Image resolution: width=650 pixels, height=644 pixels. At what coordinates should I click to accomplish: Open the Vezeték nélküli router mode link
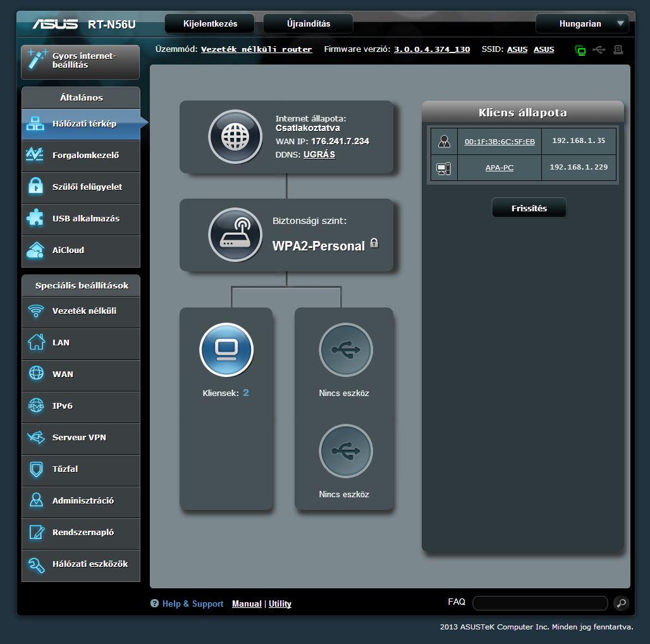click(x=256, y=49)
